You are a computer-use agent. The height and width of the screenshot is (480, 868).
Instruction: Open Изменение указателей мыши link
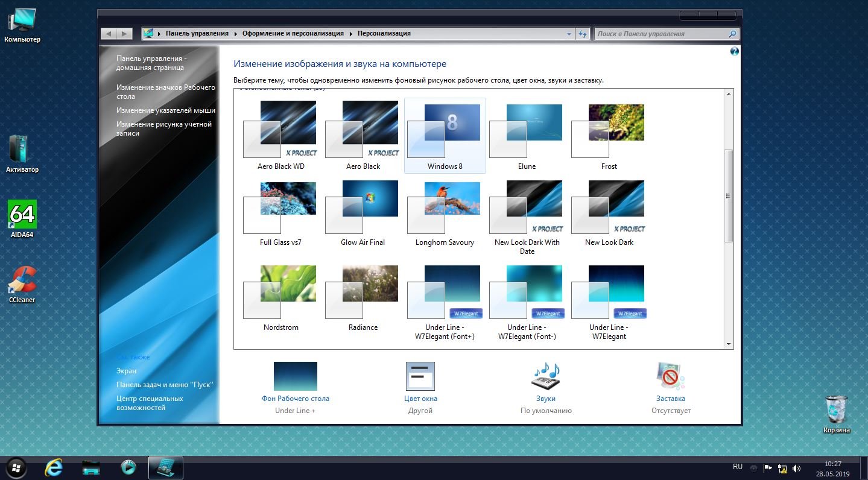coord(166,110)
